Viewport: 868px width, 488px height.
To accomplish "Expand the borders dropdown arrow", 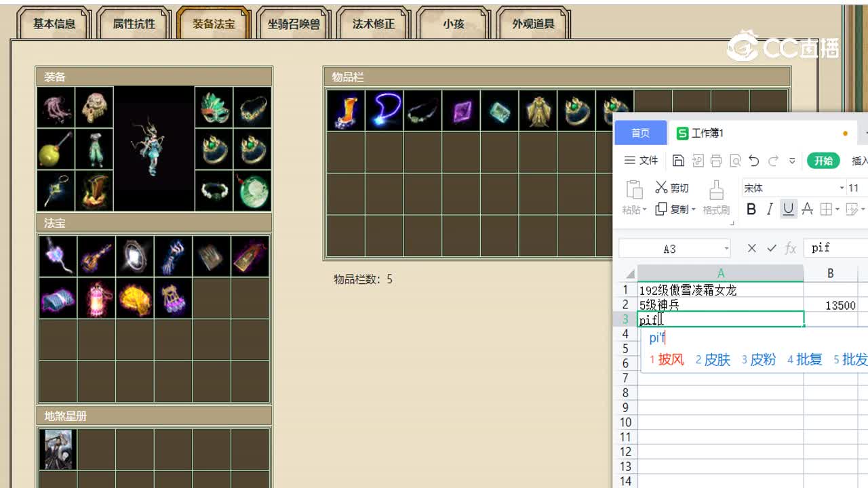I will click(x=837, y=210).
